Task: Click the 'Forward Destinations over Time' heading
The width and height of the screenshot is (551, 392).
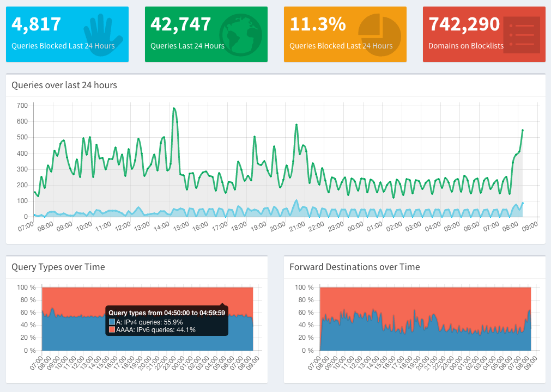Action: point(354,267)
